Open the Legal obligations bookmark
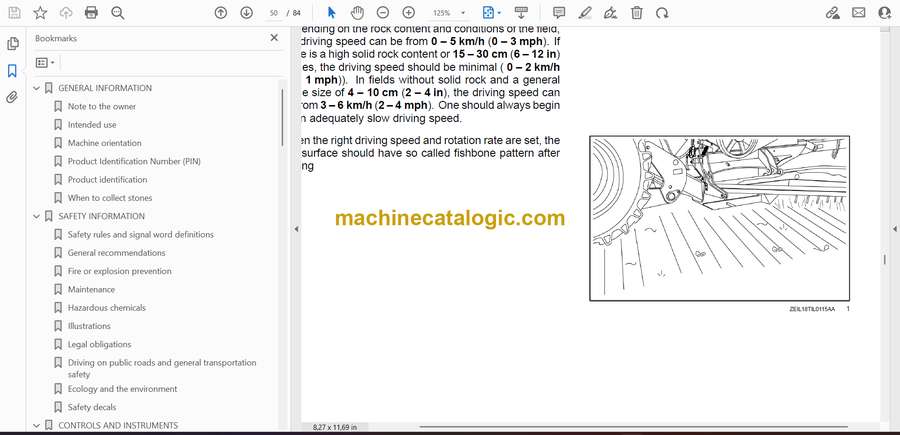Image resolution: width=900 pixels, height=435 pixels. click(99, 344)
